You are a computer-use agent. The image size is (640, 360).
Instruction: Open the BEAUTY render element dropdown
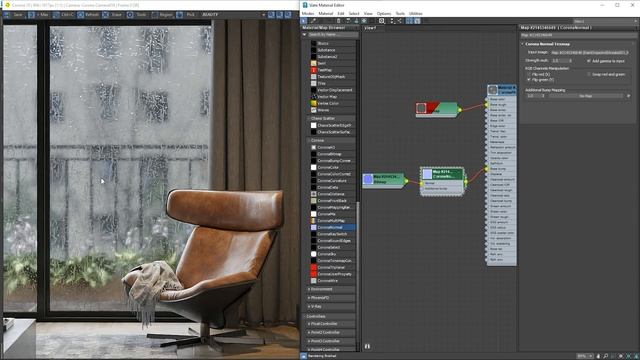[x=233, y=15]
